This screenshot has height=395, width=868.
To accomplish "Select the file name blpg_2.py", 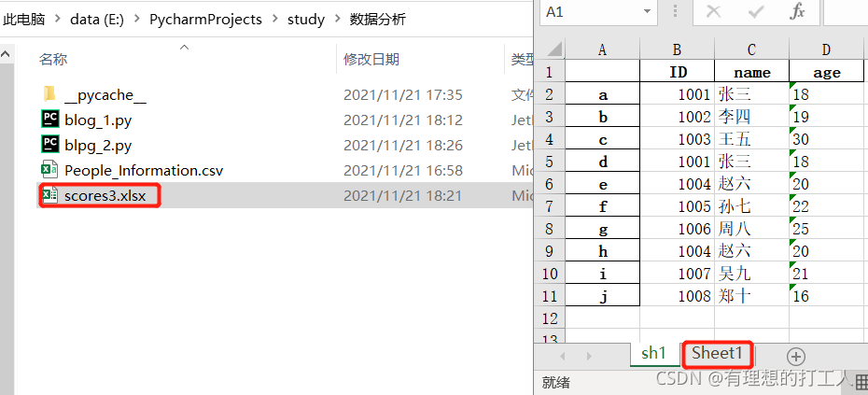I will pos(98,145).
